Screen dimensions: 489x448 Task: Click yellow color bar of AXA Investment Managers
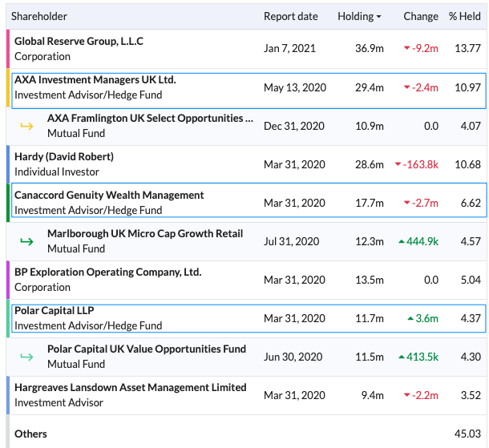[8, 87]
